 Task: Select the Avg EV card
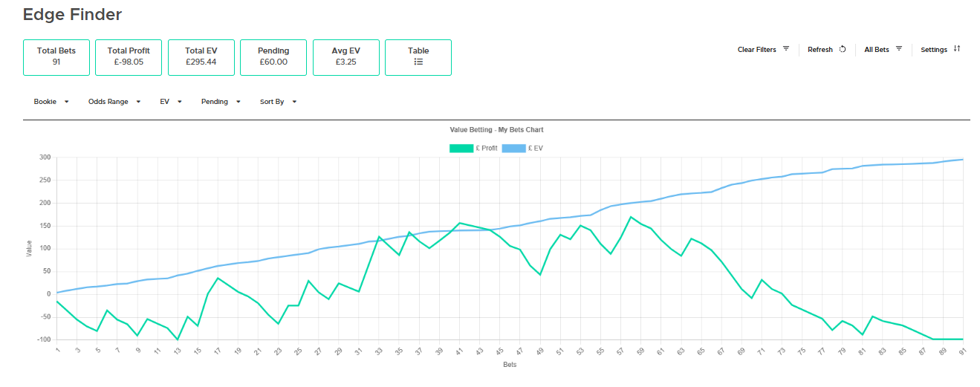[345, 57]
